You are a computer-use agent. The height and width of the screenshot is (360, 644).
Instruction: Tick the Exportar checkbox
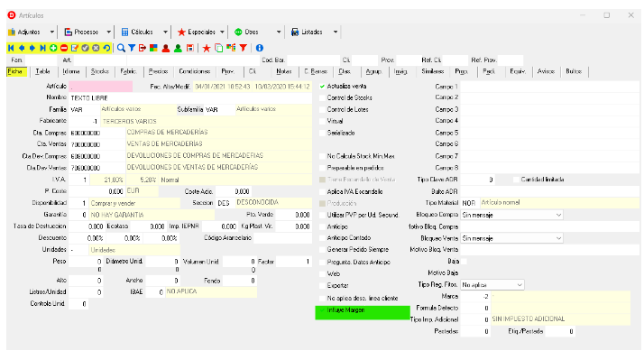pos(322,286)
